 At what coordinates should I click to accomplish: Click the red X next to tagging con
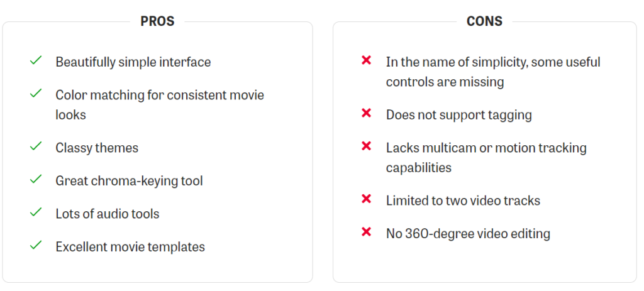point(366,113)
